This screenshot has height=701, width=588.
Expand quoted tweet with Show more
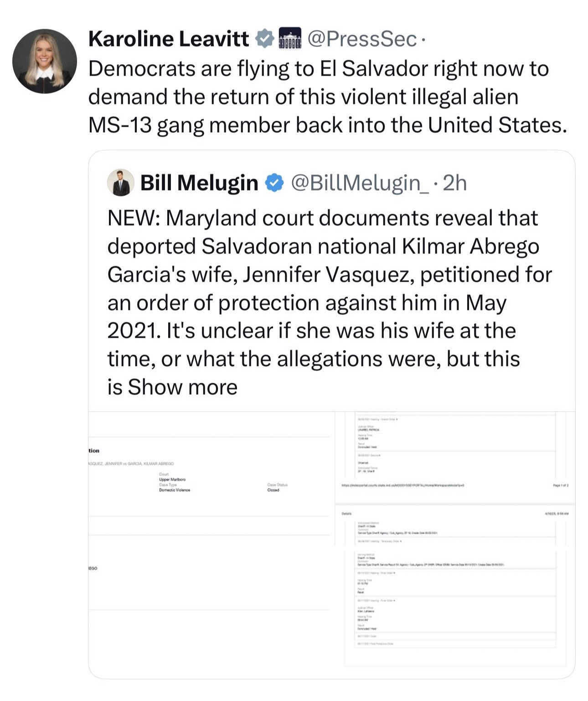coord(182,387)
